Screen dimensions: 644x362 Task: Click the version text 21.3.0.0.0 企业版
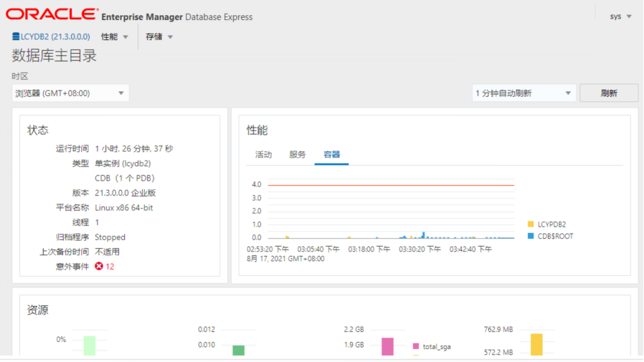(x=126, y=193)
